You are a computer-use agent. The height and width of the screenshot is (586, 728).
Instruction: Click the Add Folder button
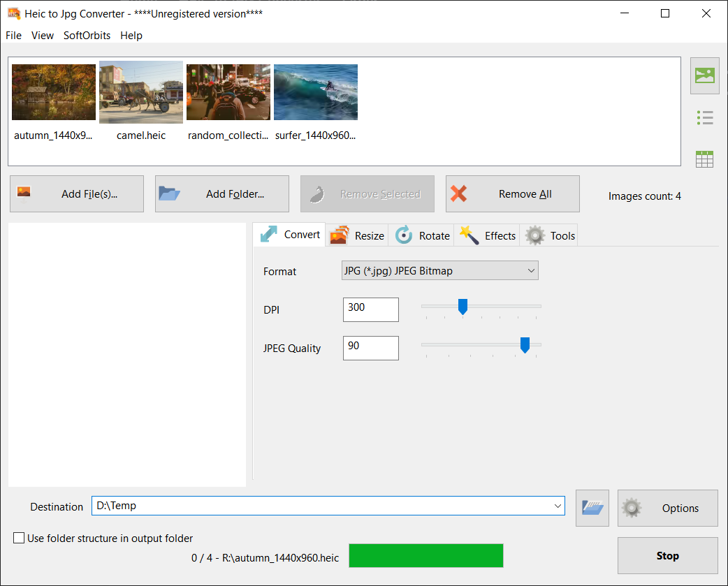222,194
